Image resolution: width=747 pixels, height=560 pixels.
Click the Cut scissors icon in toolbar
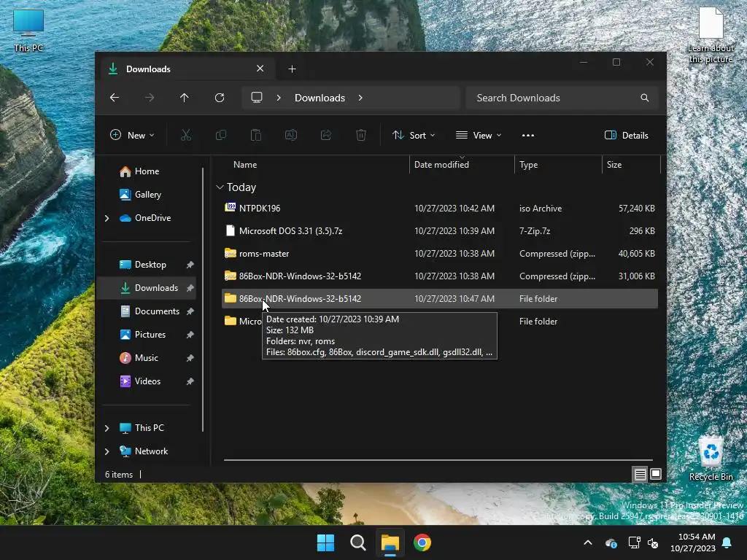pos(186,135)
